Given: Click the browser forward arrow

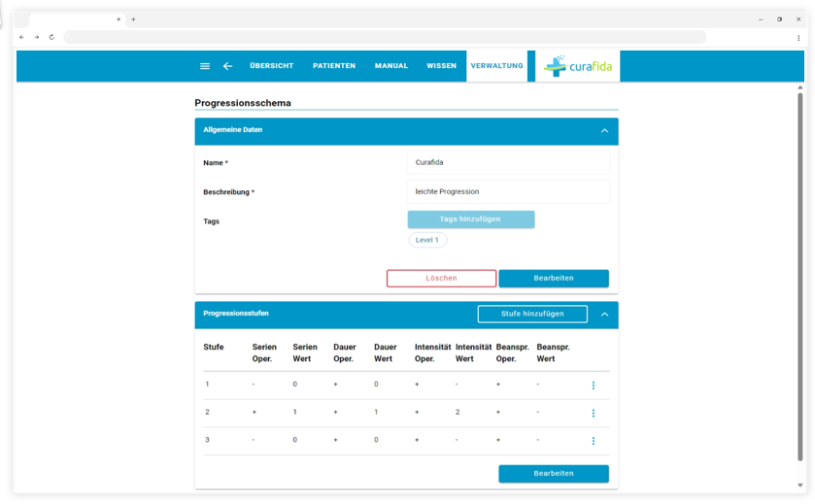Looking at the screenshot, I should click(36, 37).
